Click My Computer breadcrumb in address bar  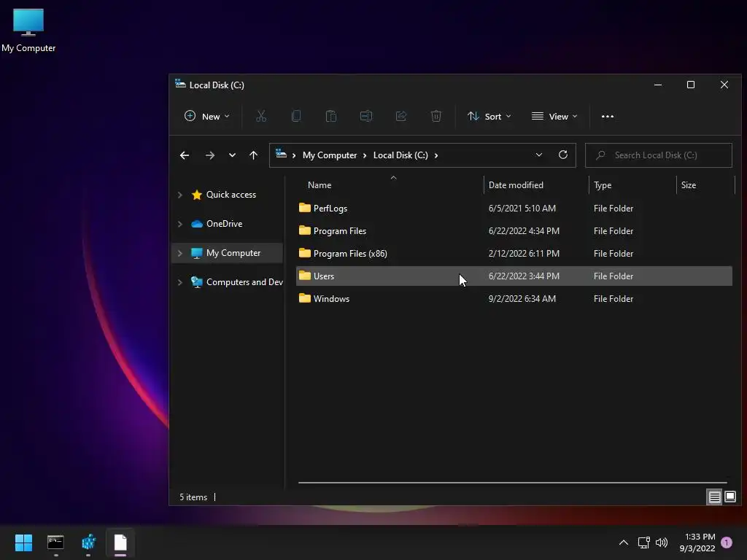[x=330, y=155]
